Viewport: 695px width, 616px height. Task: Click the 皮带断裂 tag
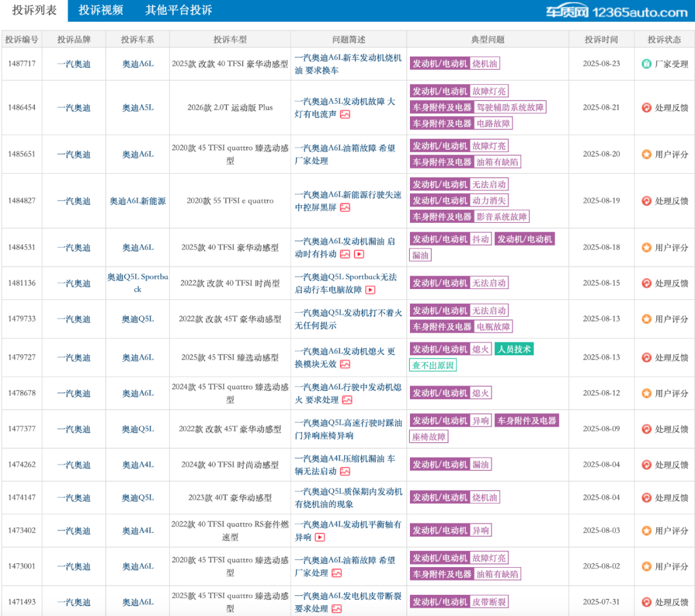tap(489, 602)
